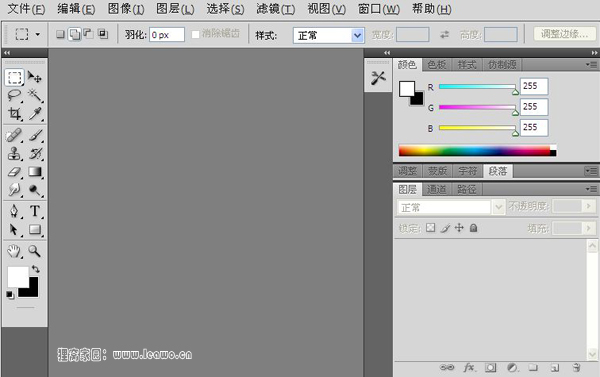Viewport: 600px width, 377px height.
Task: Switch to the 通道 channels tab
Action: pos(436,189)
